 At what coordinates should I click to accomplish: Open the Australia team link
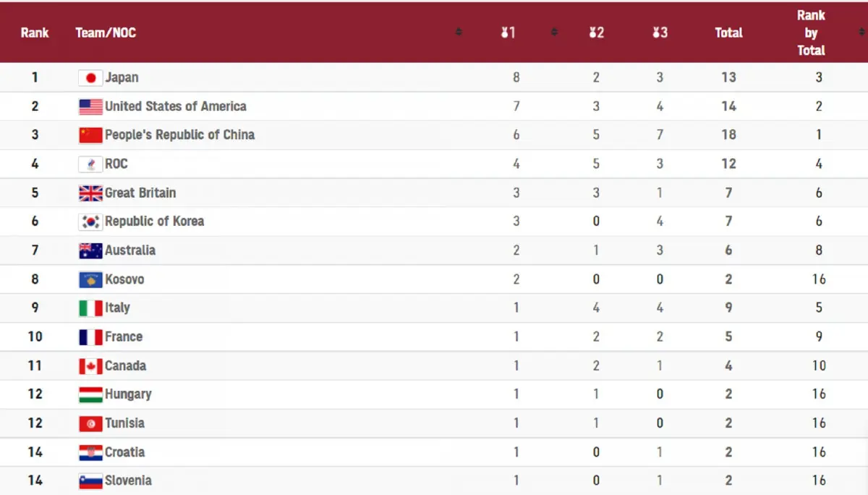130,250
